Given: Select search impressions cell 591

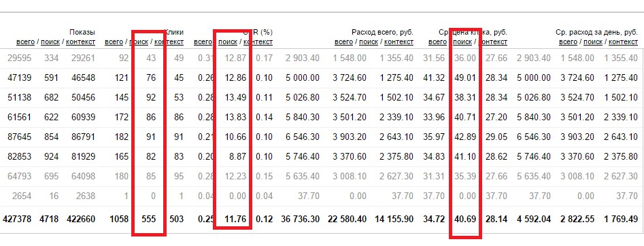Looking at the screenshot, I should point(51,77).
